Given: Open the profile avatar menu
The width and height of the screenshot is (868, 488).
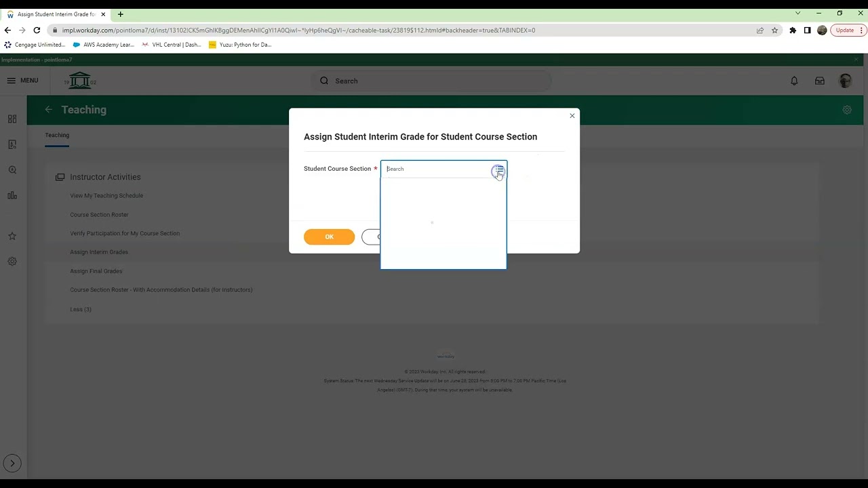Looking at the screenshot, I should [x=845, y=81].
